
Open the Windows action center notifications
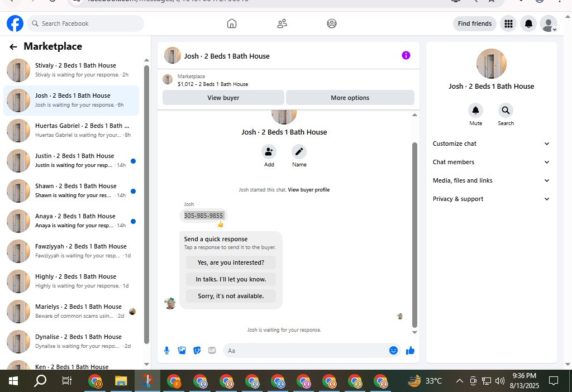pyautogui.click(x=554, y=381)
